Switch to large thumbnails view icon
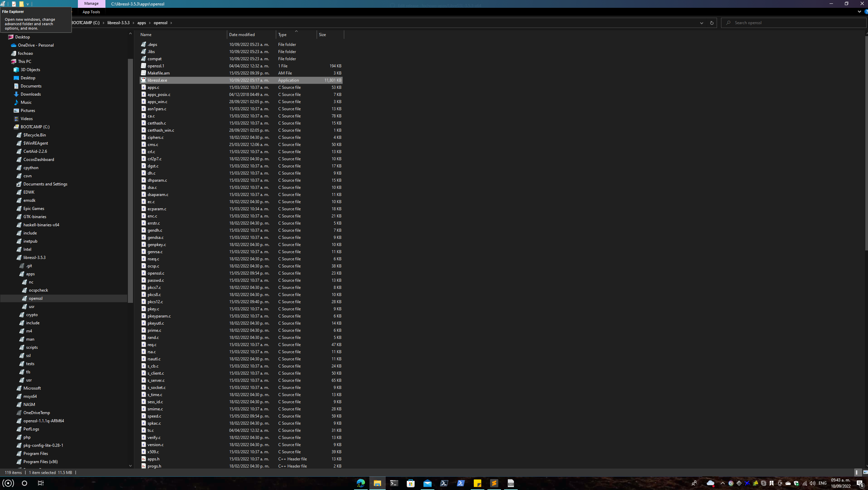 coord(865,472)
